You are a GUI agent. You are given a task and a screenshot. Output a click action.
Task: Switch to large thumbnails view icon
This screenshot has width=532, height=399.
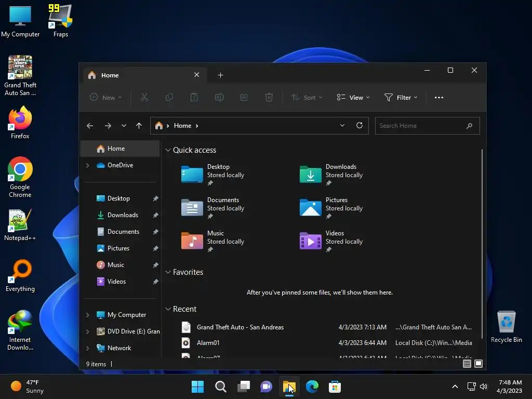[x=478, y=364]
